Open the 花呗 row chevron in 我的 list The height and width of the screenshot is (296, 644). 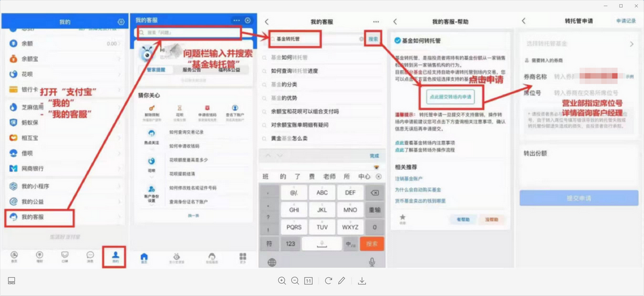(x=119, y=74)
